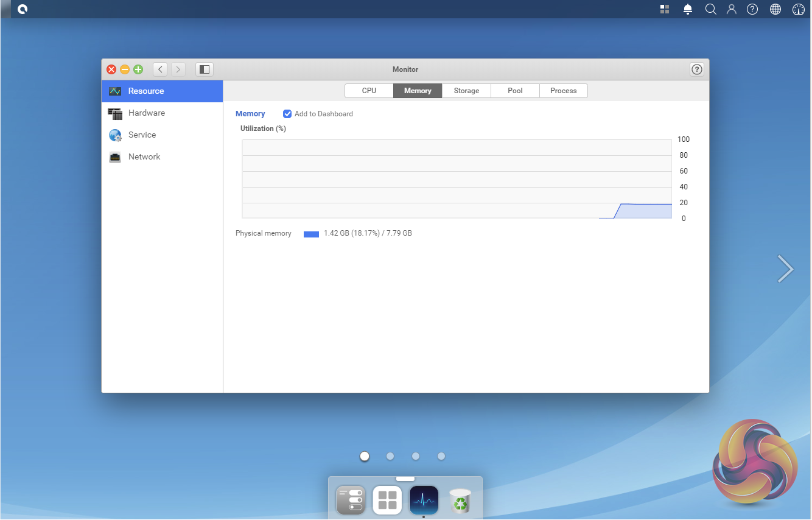Open the apps grid icon in top bar

665,9
